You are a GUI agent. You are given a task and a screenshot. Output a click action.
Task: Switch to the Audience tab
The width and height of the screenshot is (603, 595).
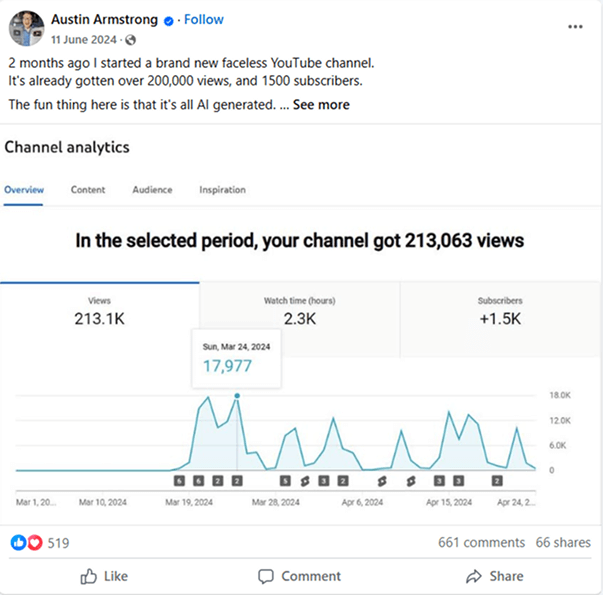tap(152, 190)
